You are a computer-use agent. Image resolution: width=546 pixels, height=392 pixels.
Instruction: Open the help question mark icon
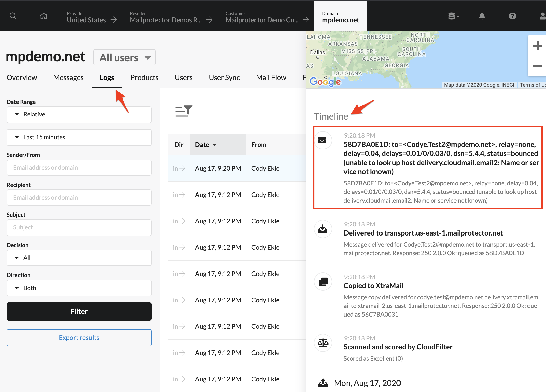(512, 16)
